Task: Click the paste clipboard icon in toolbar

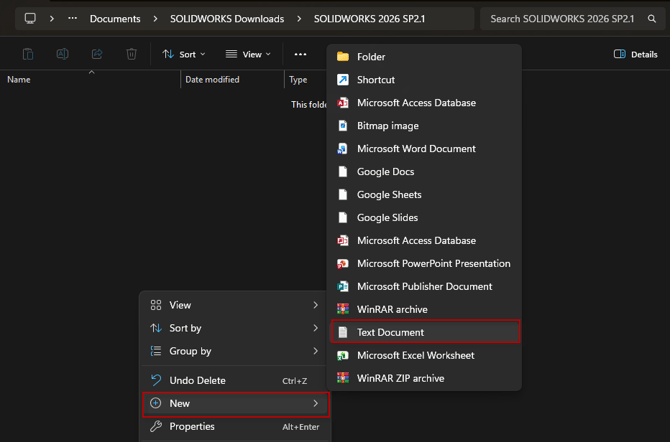Action: click(x=28, y=54)
